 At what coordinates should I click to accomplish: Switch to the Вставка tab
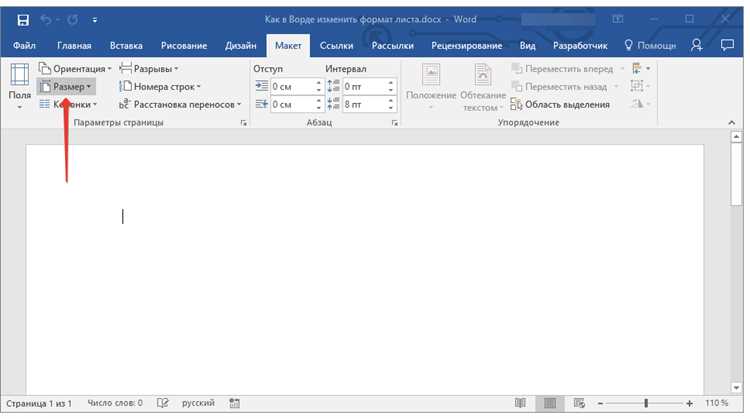(126, 45)
